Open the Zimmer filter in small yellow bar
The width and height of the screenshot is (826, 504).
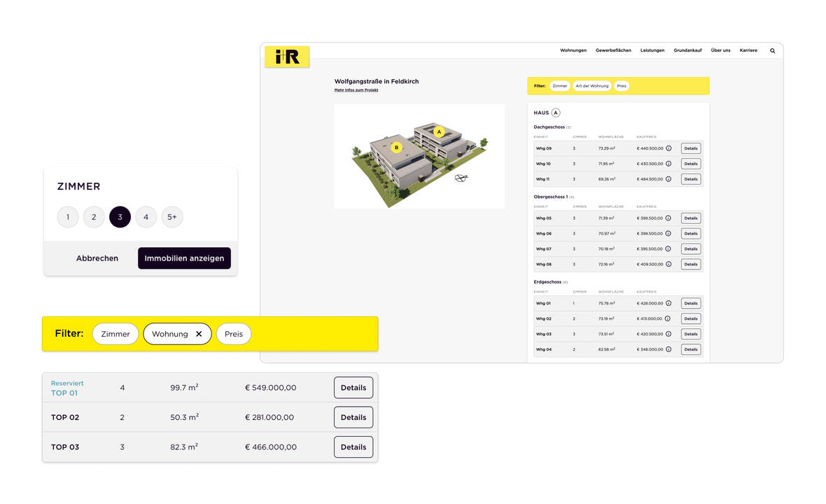coord(559,86)
